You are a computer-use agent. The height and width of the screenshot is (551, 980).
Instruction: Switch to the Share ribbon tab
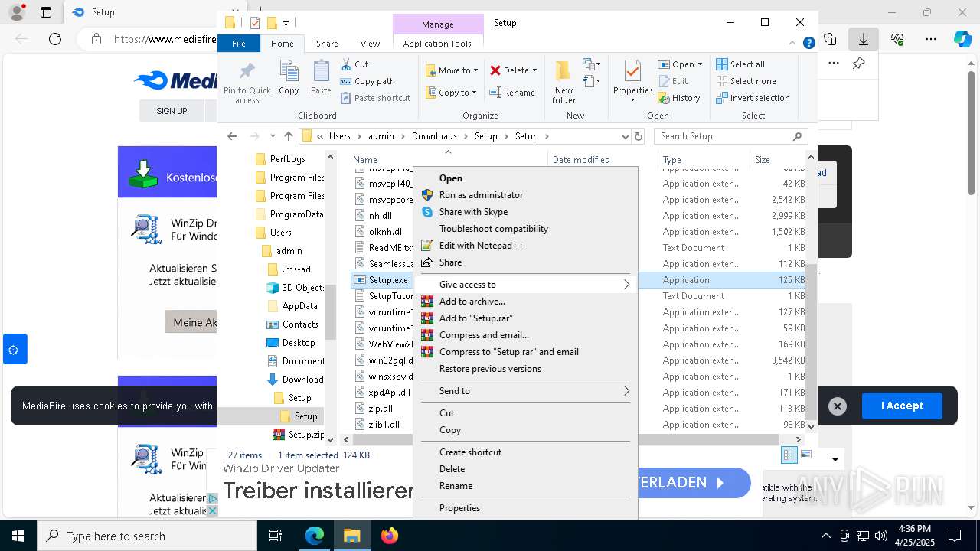click(x=327, y=44)
